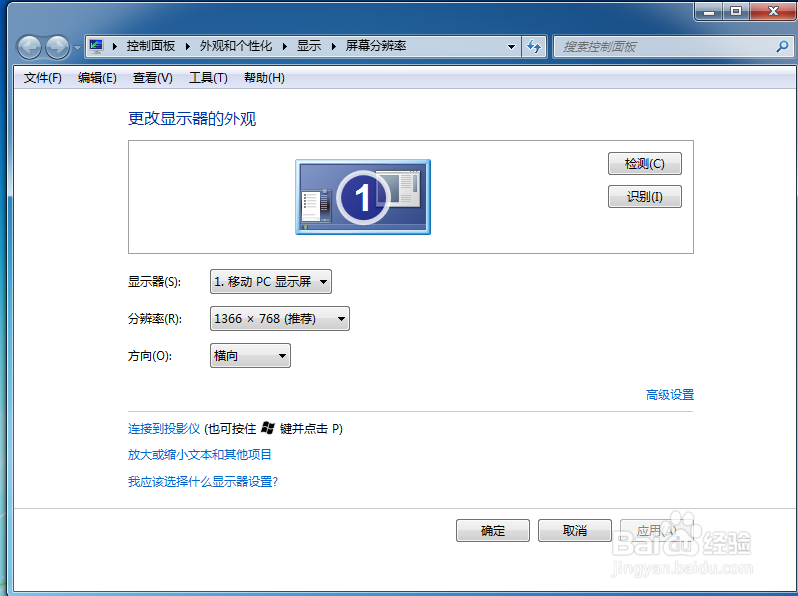Expand arrow after 控制面板 breadcrumb
Viewport: 798px width, 596px height.
[x=187, y=47]
